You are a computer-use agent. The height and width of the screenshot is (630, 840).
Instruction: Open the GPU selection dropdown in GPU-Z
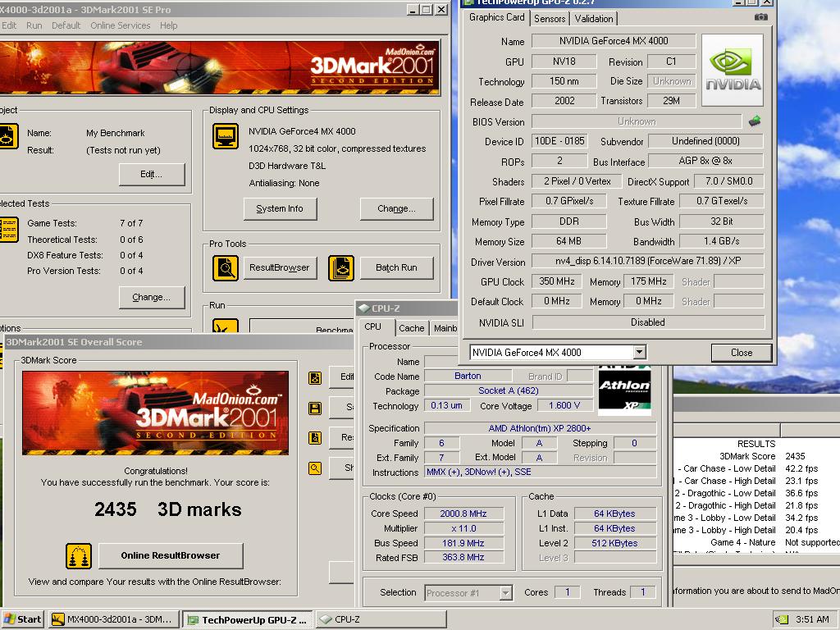pyautogui.click(x=639, y=352)
